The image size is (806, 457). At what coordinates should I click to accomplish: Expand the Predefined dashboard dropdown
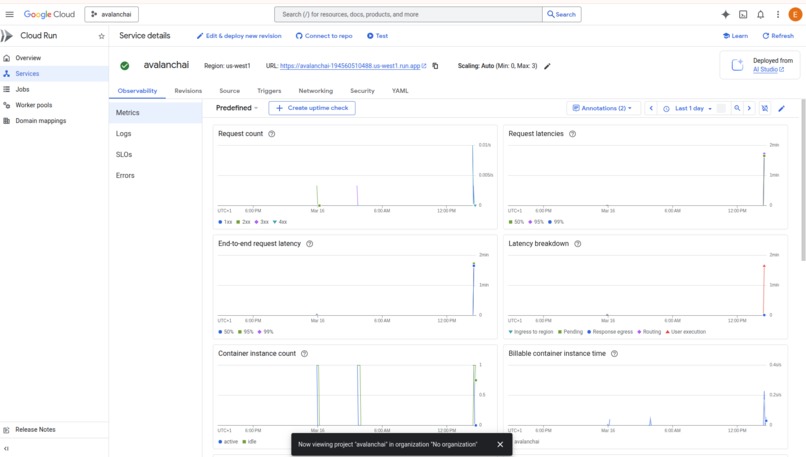[237, 108]
